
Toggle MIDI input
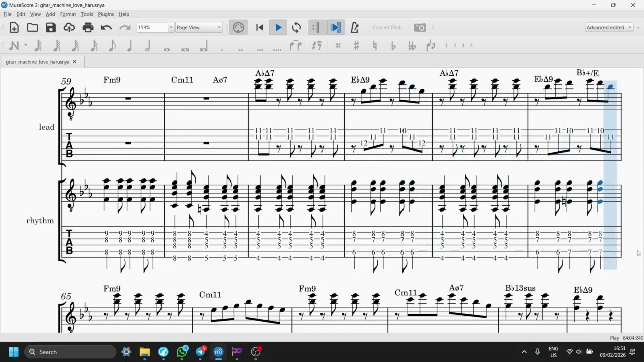tap(238, 28)
